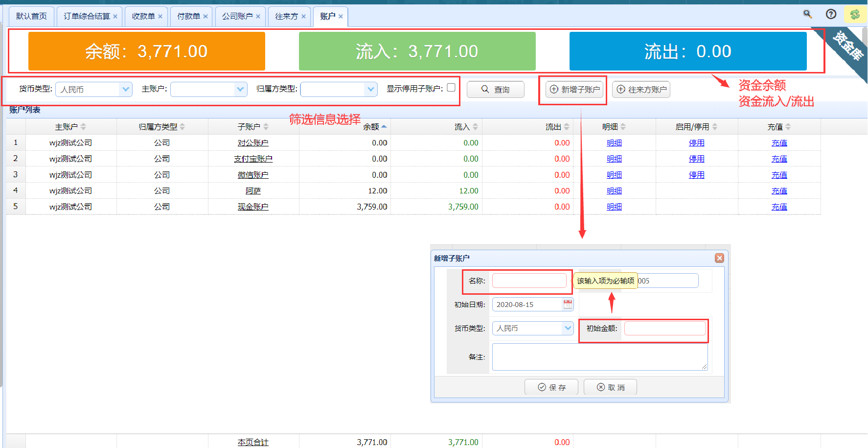The image size is (868, 448).
Task: Open 阿萨 sub-account link
Action: (x=253, y=191)
